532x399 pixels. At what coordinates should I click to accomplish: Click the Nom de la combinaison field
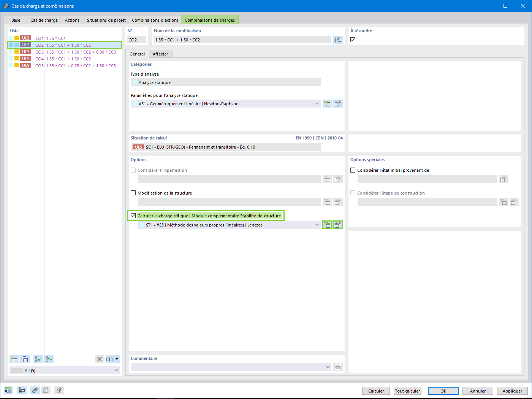[x=242, y=40]
